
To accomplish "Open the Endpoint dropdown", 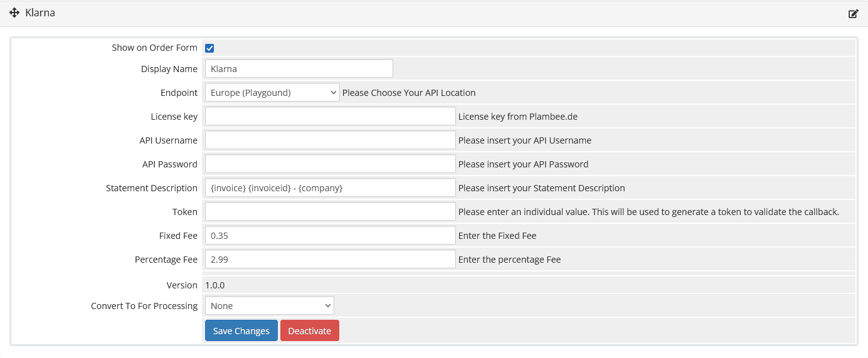I will tap(272, 93).
